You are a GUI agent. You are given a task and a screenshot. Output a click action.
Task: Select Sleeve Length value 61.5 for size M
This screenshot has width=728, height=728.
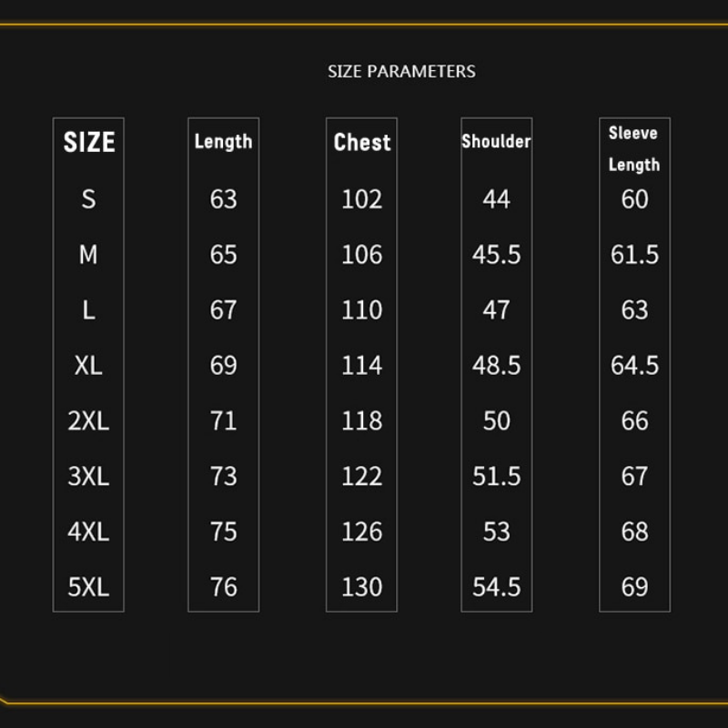coord(634,255)
